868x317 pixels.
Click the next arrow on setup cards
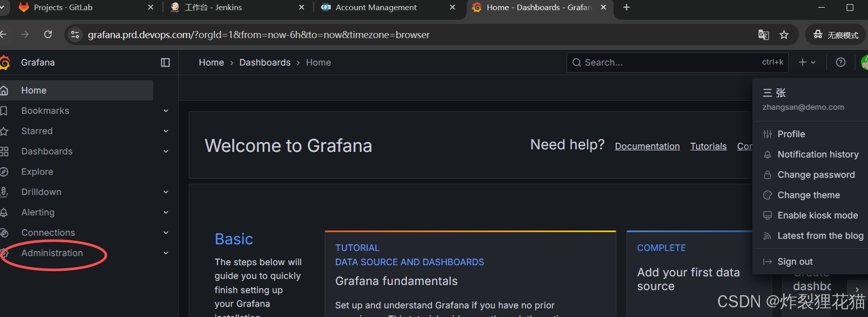point(857,290)
